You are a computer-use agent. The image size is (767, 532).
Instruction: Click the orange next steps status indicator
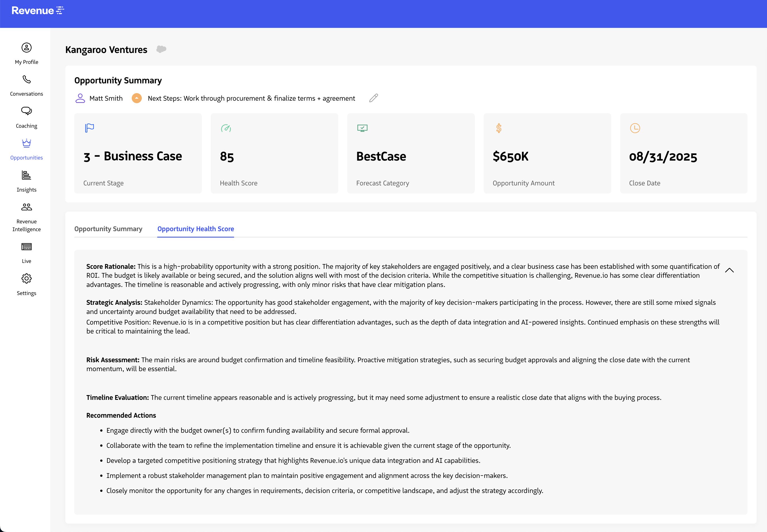[x=136, y=98]
